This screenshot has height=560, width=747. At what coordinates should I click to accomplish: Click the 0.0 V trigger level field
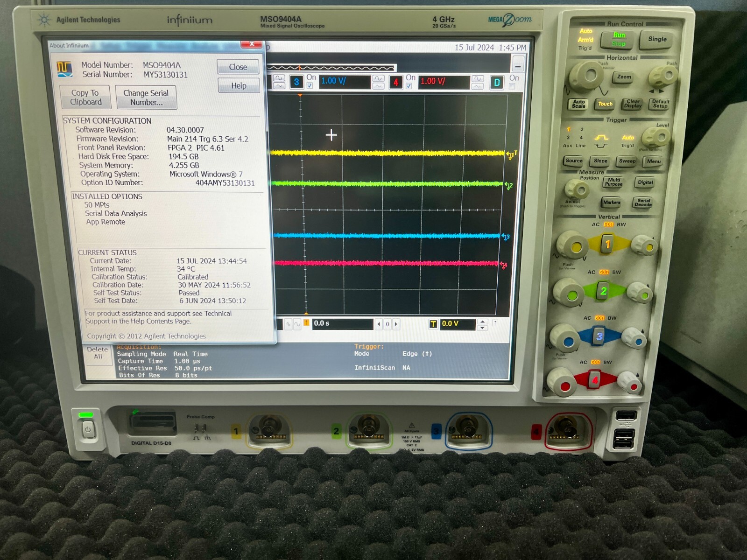coord(458,324)
